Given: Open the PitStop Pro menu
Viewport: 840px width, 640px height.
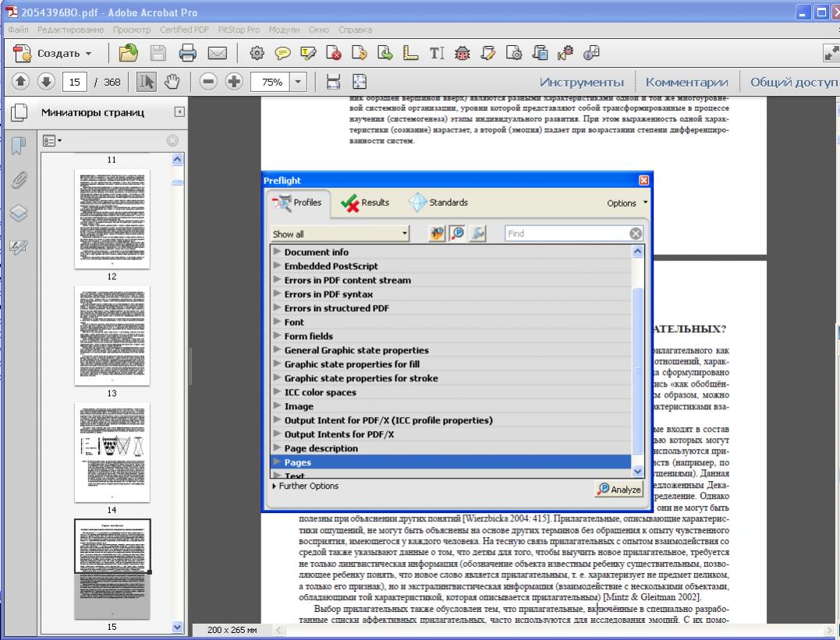Looking at the screenshot, I should click(239, 30).
